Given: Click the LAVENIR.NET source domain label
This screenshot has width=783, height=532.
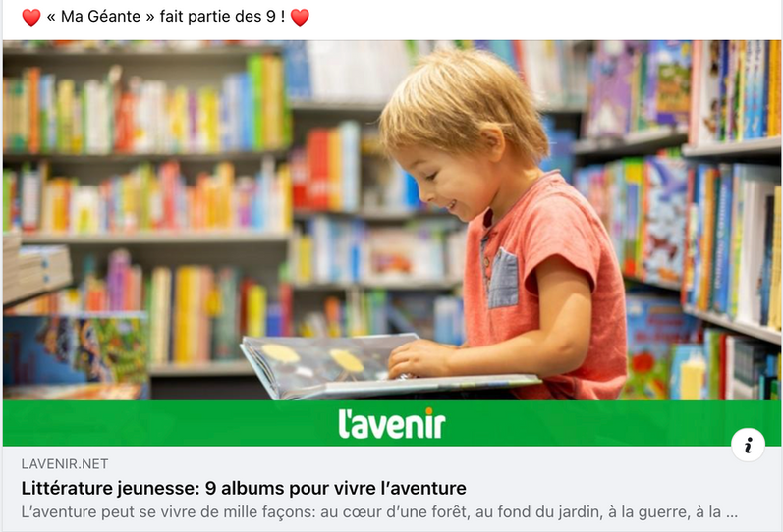Looking at the screenshot, I should tap(65, 464).
